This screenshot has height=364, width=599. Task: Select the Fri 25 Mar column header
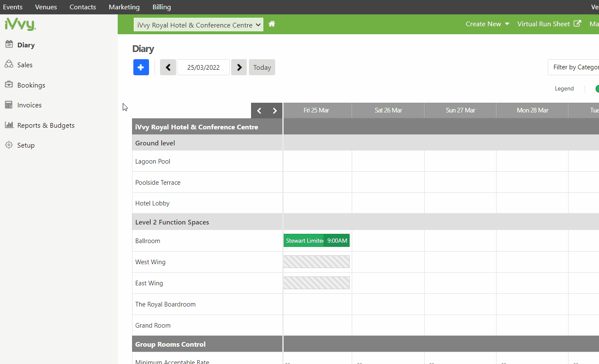click(x=317, y=110)
